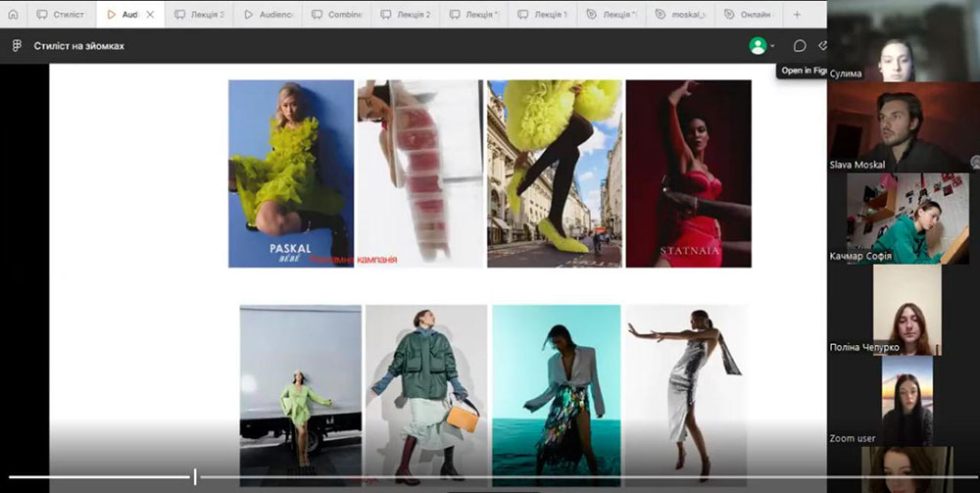This screenshot has width=980, height=493.
Task: Click the Open in Figma icon
Action: tap(823, 46)
